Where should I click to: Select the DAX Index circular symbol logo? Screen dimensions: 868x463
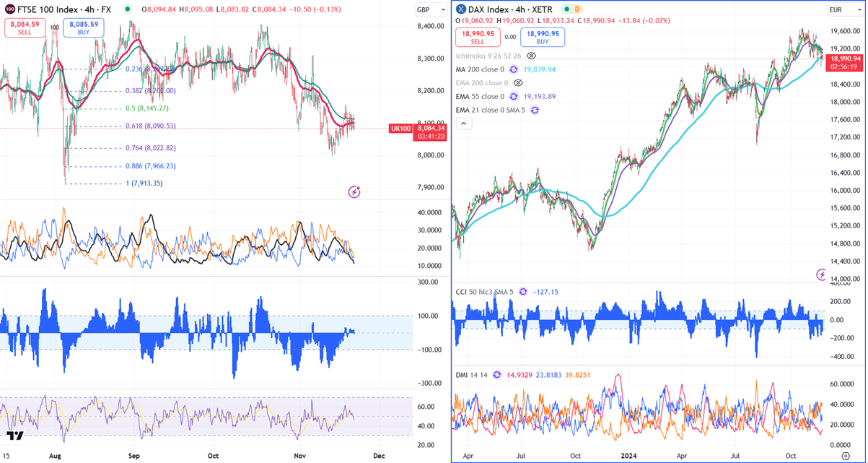pyautogui.click(x=460, y=9)
